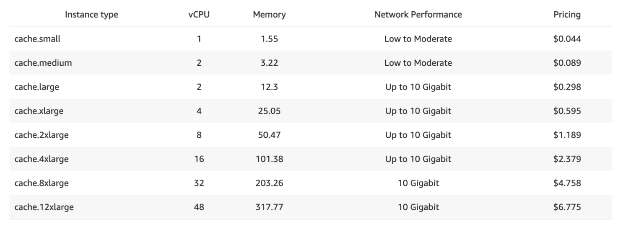Click the cache.2xlarge instance name
The width and height of the screenshot is (644, 232).
coord(42,135)
